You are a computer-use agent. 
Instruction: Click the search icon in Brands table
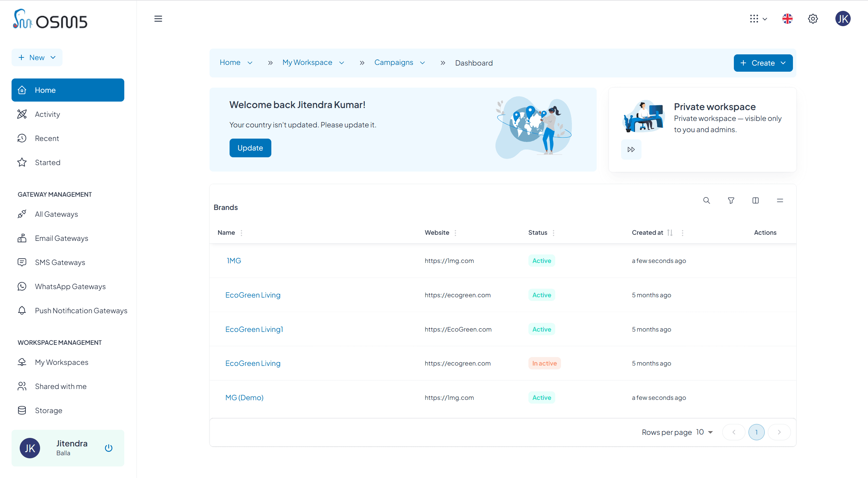point(706,200)
